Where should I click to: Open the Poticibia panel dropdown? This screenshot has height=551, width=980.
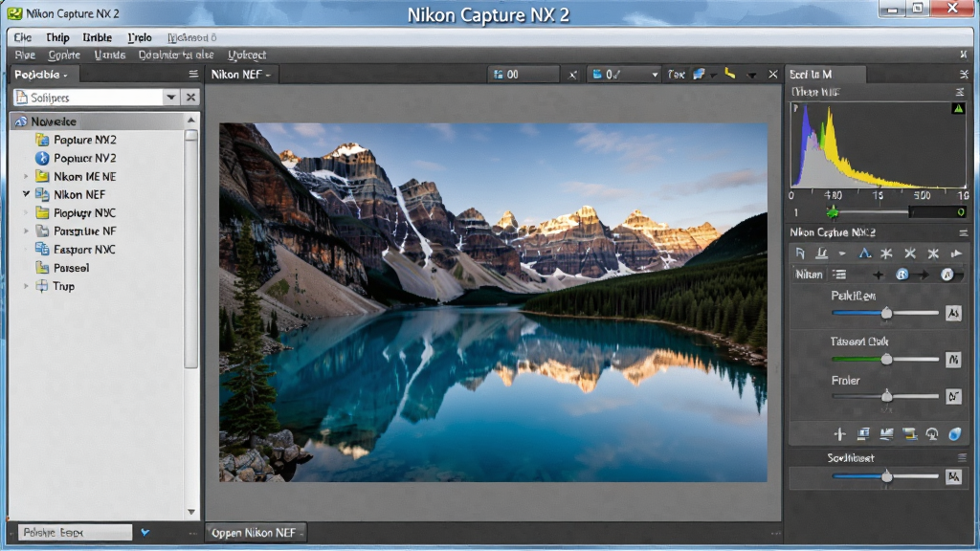pyautogui.click(x=65, y=76)
